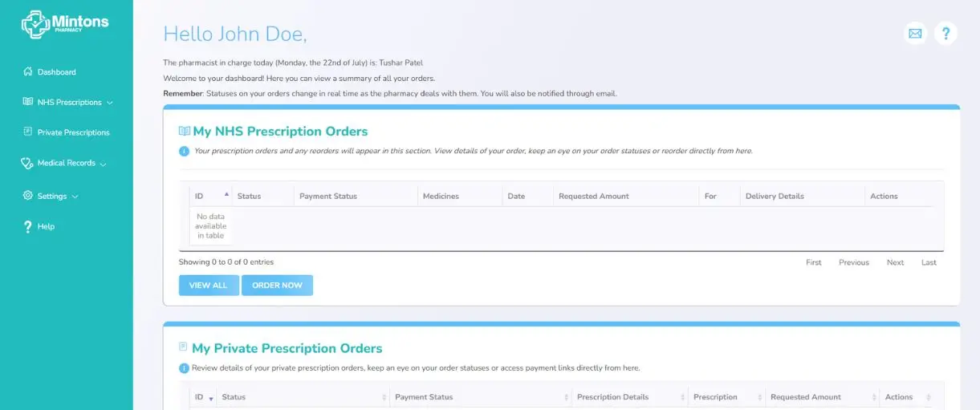Viewport: 980px width, 410px height.
Task: Click the ORDER NOW button
Action: click(277, 286)
